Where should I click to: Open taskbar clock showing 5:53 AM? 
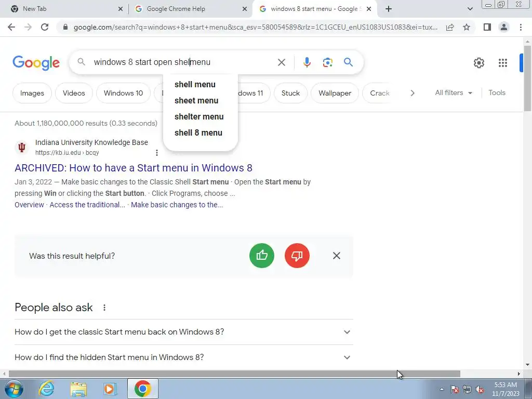click(506, 389)
